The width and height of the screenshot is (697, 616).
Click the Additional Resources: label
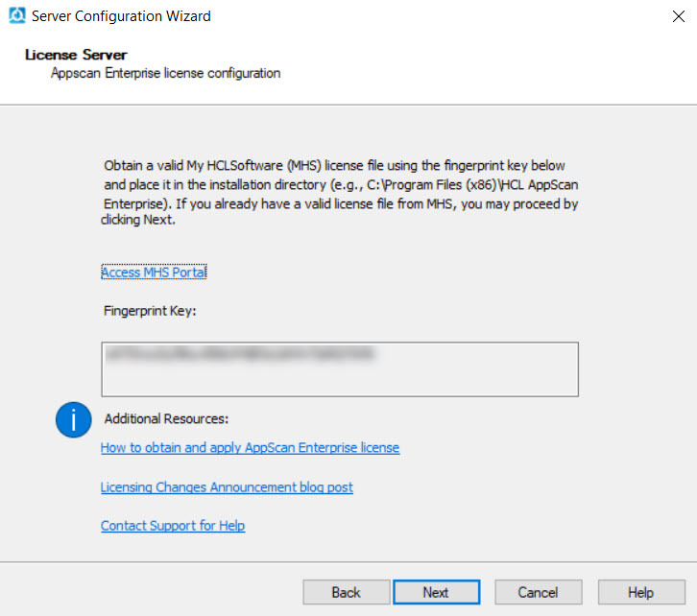166,418
